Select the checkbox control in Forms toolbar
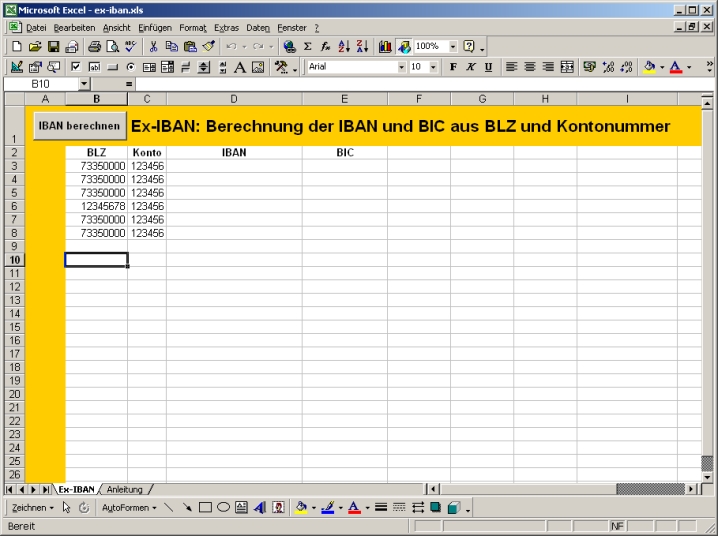 pos(75,67)
